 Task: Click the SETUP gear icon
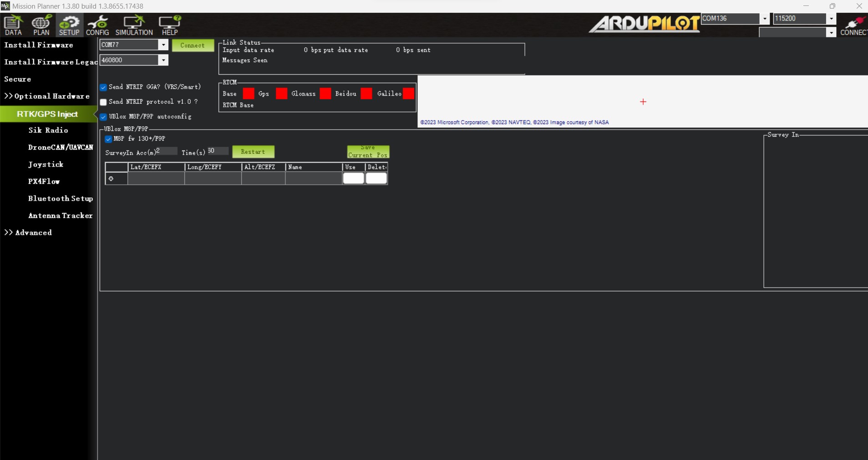tap(69, 25)
